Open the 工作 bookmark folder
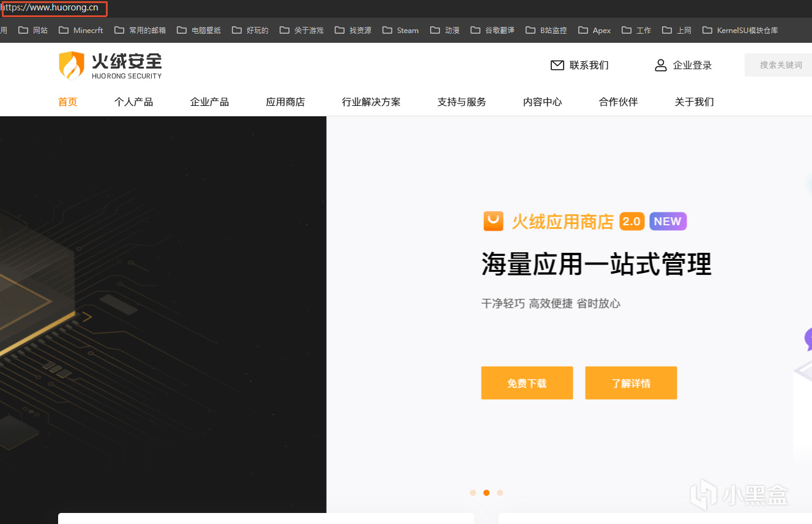 pos(636,30)
